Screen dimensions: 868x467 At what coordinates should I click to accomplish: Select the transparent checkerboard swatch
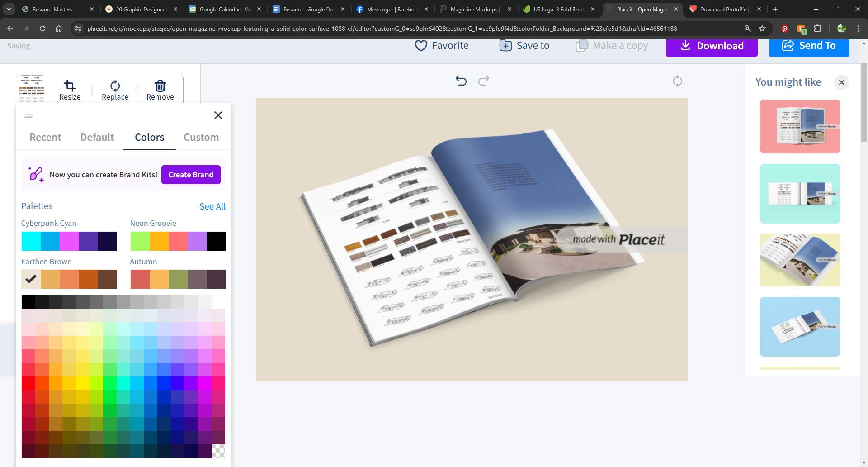[218, 451]
